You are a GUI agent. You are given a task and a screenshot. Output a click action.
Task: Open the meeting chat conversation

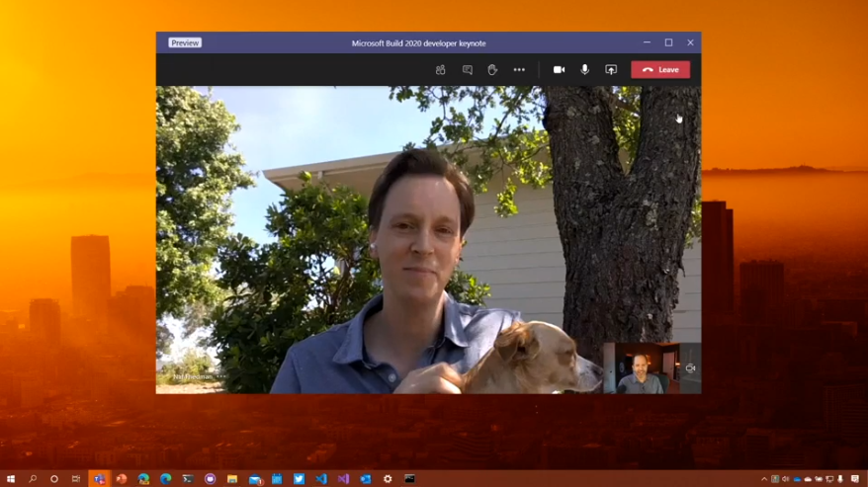(468, 70)
